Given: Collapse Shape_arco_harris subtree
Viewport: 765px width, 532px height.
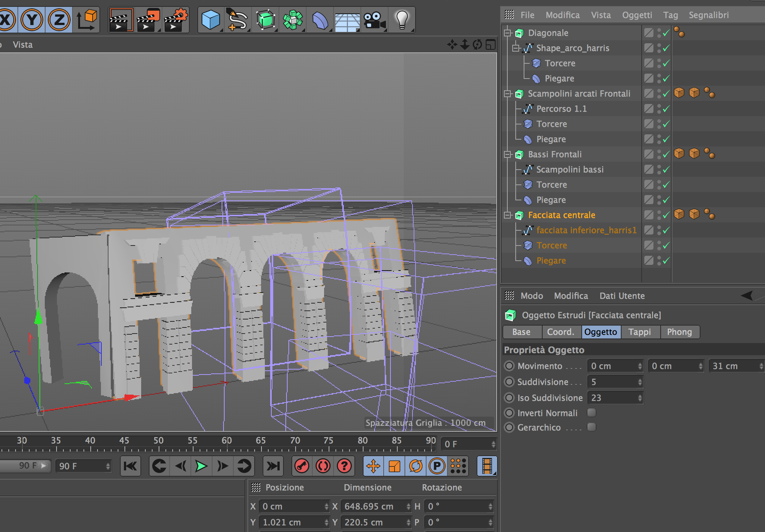Looking at the screenshot, I should coord(515,48).
